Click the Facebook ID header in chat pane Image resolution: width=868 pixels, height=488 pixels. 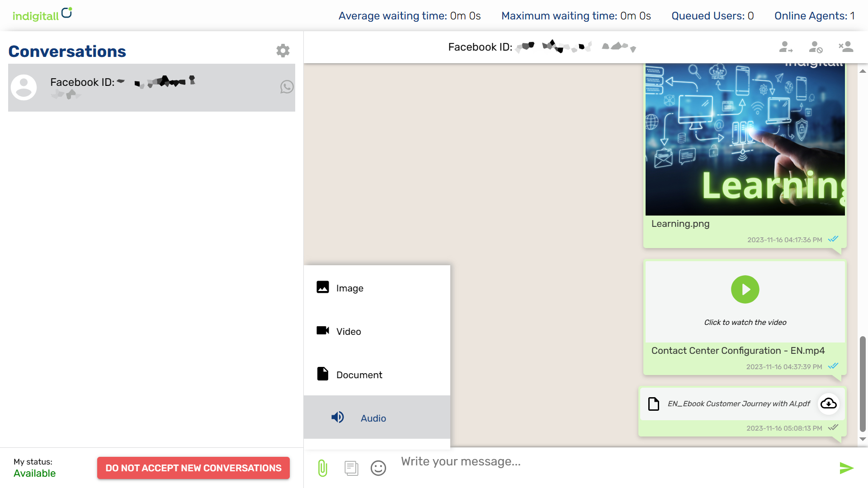542,47
